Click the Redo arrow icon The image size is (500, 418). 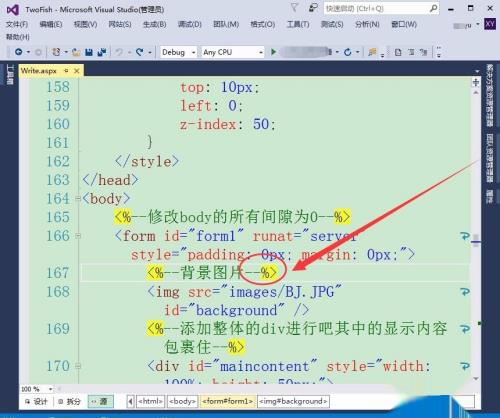pos(140,52)
